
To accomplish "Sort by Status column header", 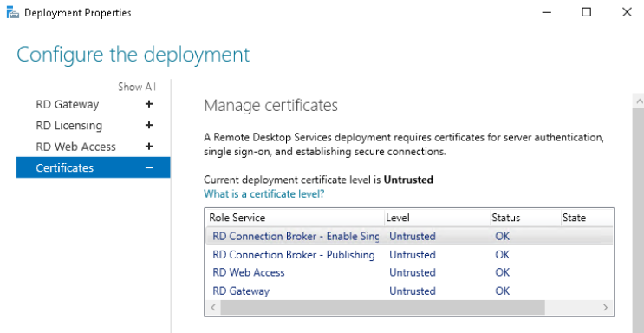I will click(526, 218).
